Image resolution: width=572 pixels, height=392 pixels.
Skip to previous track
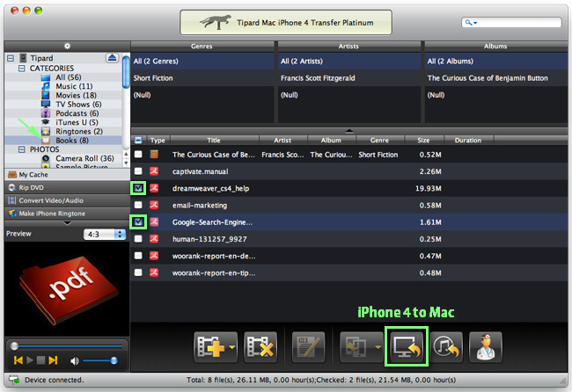pyautogui.click(x=18, y=360)
